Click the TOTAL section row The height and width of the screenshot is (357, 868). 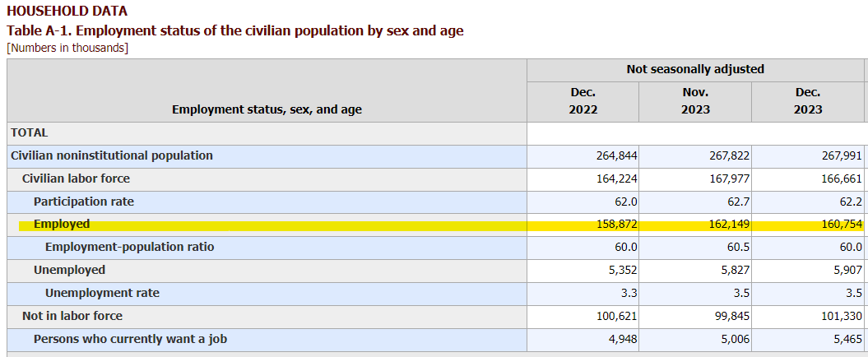coord(30,132)
